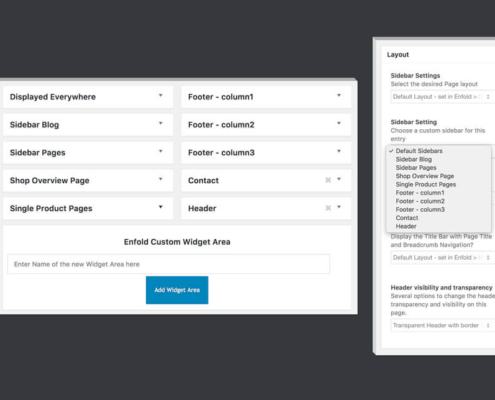495x400 pixels.
Task: Open Transparent Header with border dropdown
Action: click(x=443, y=325)
